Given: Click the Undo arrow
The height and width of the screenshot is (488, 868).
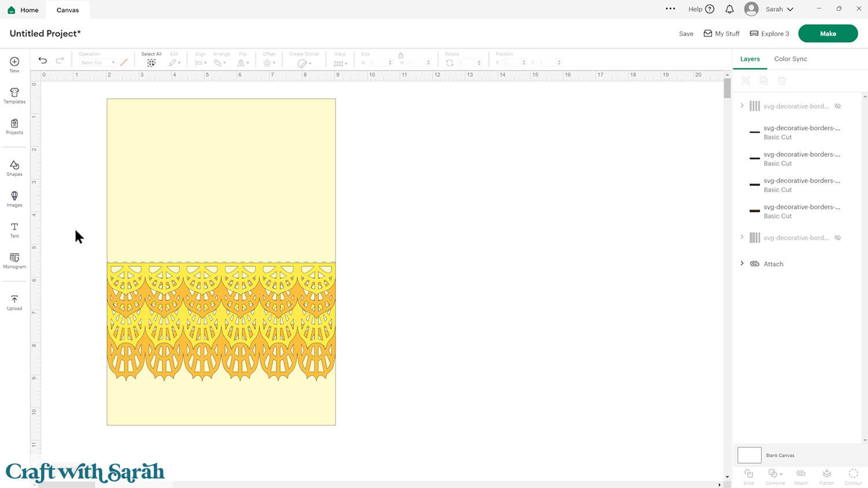Looking at the screenshot, I should 43,61.
